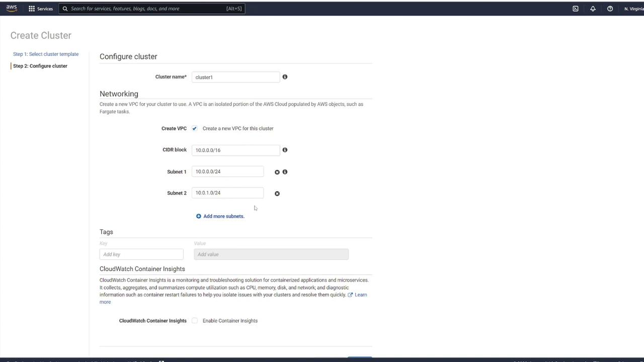Image resolution: width=644 pixels, height=362 pixels.
Task: Open the Services grid menu
Action: [32, 9]
